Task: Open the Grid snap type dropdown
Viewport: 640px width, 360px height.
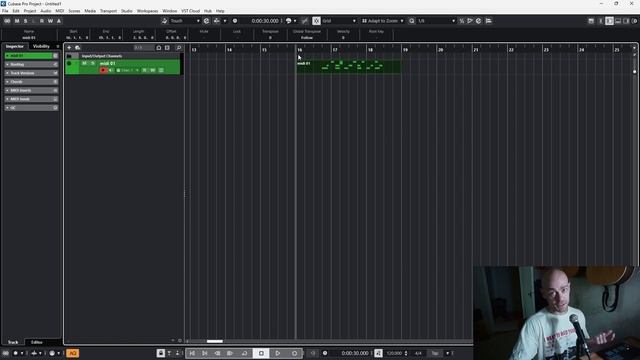Action: click(339, 21)
